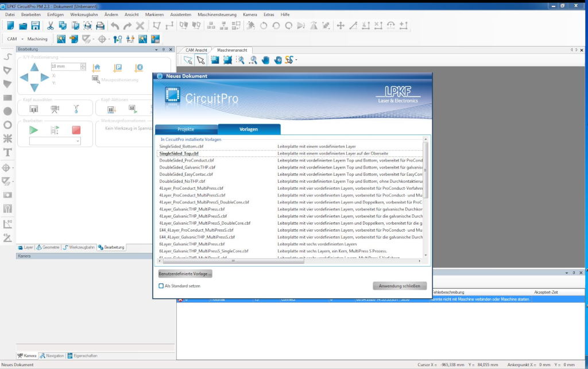Switch to the Eigenschaften tab at bottom
588x369 pixels.
(x=83, y=355)
